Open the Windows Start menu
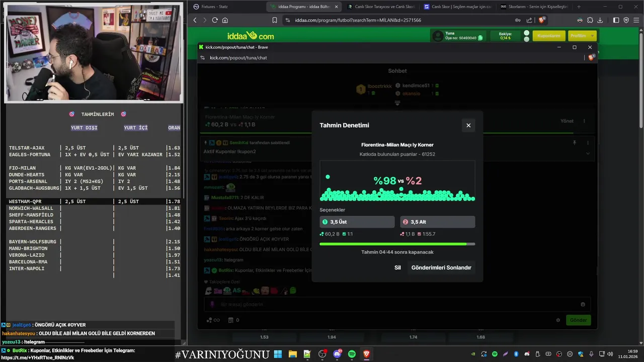Screen dimensions: 644x362 (278, 354)
